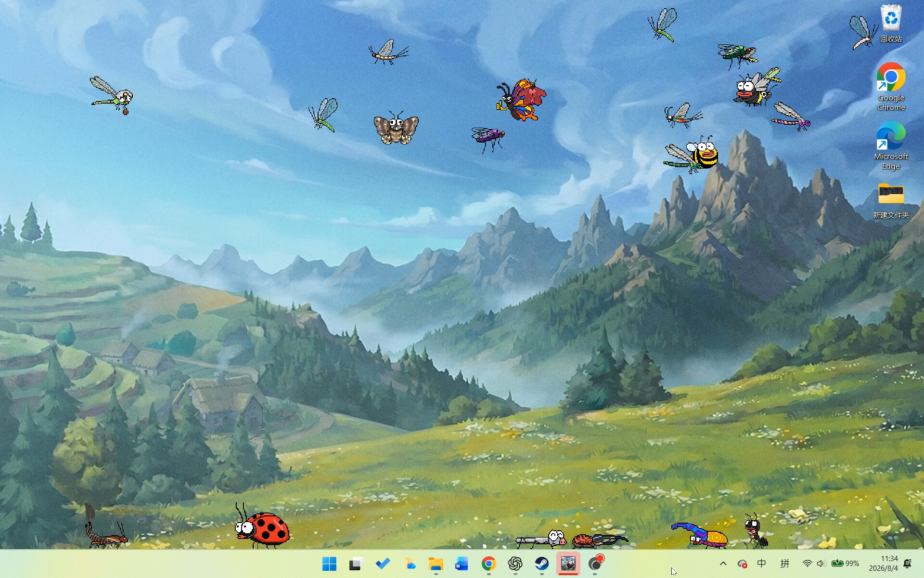Expand the hidden system tray icons

723,564
